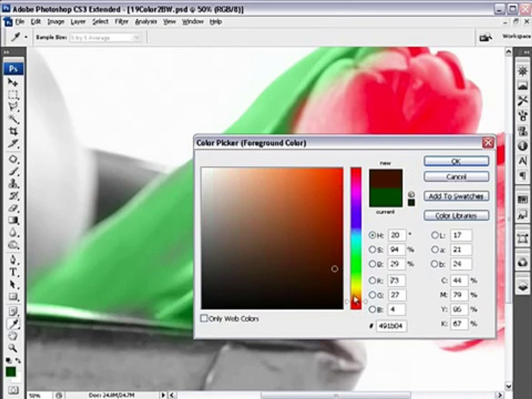Select the History Brush tool
Screen dimensions: 532x399
13,196
